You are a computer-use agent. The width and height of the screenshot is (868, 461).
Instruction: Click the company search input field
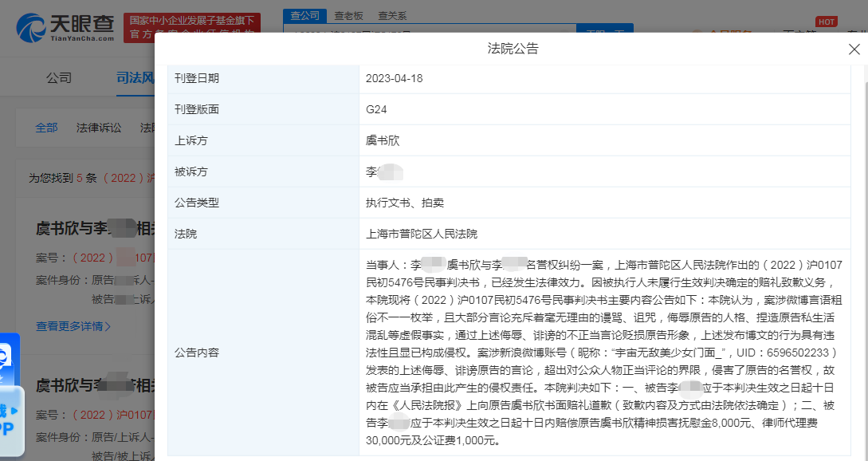(430, 29)
